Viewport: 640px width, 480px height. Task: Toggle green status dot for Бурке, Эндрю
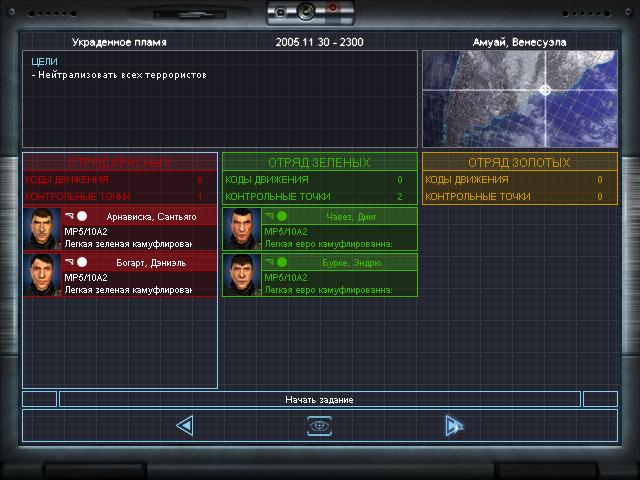point(282,262)
